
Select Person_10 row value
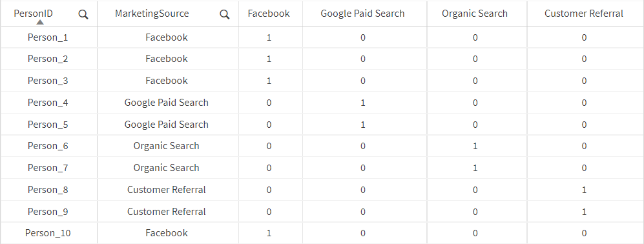[48, 233]
